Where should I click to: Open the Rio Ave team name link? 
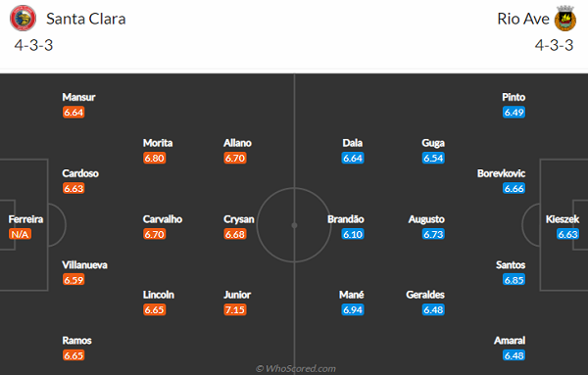[x=523, y=19]
